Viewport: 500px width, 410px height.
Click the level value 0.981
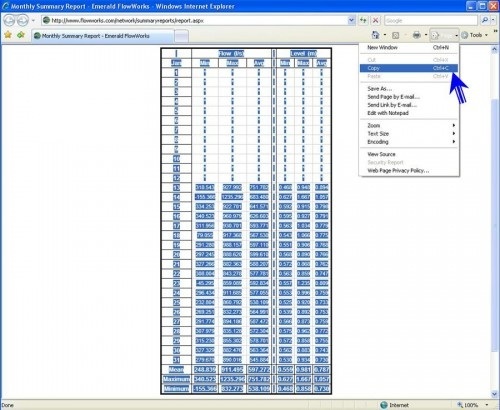[x=303, y=370]
